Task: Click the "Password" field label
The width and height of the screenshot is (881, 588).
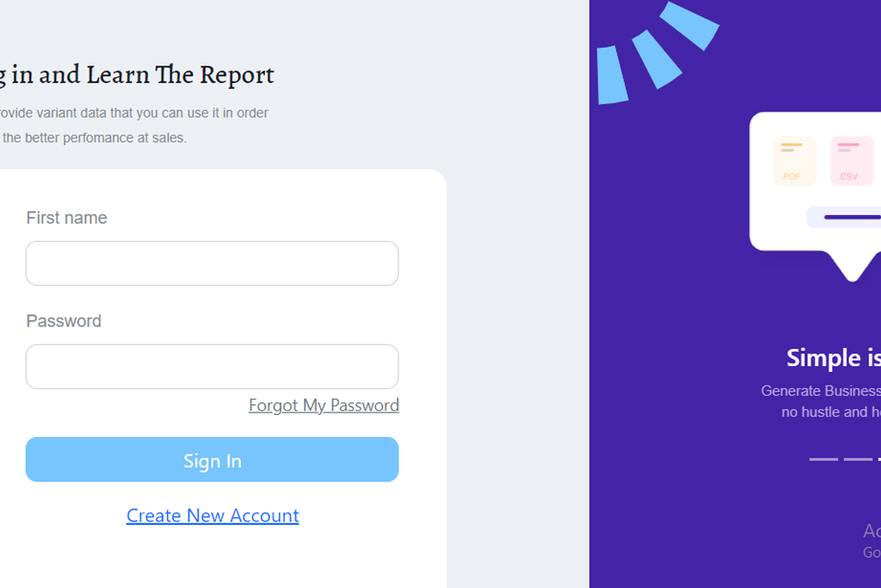Action: [64, 321]
